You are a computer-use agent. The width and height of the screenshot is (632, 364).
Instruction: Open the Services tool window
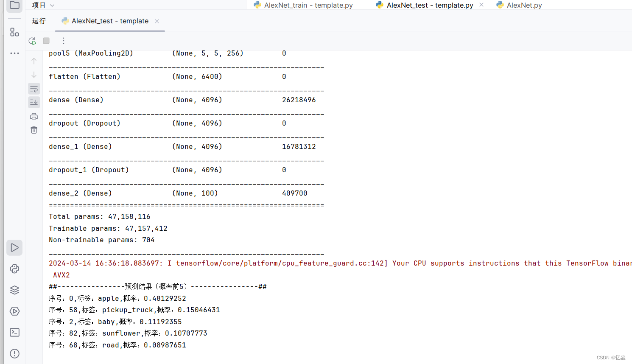tap(14, 311)
